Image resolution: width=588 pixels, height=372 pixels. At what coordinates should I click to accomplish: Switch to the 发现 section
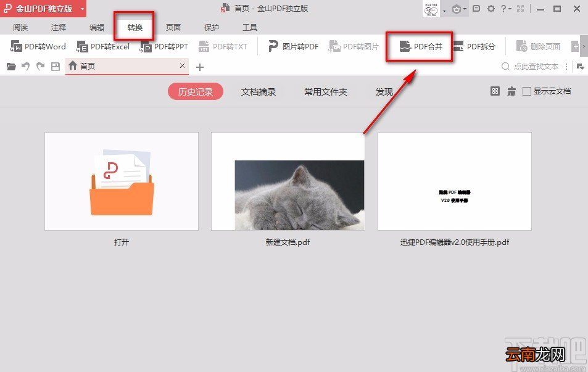(x=384, y=92)
